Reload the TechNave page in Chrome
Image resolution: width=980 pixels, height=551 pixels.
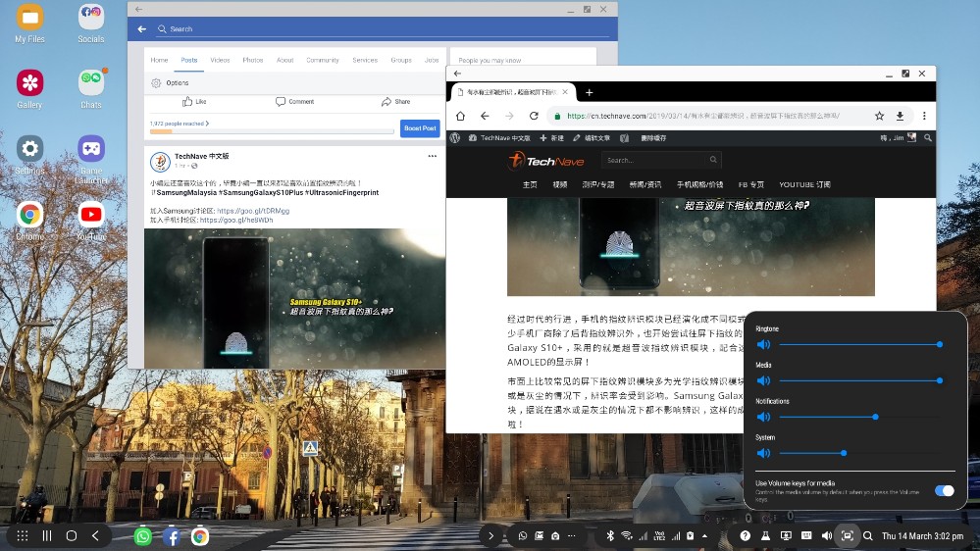(534, 116)
